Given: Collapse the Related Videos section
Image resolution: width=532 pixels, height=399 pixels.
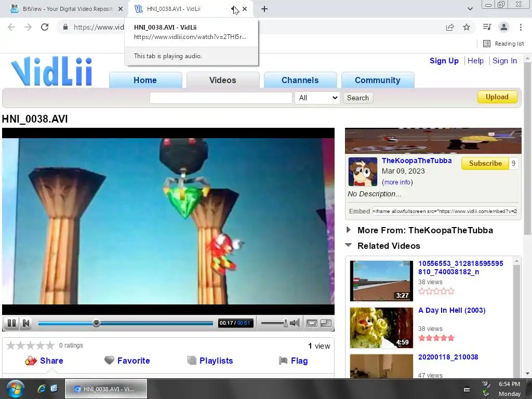Looking at the screenshot, I should coord(349,245).
